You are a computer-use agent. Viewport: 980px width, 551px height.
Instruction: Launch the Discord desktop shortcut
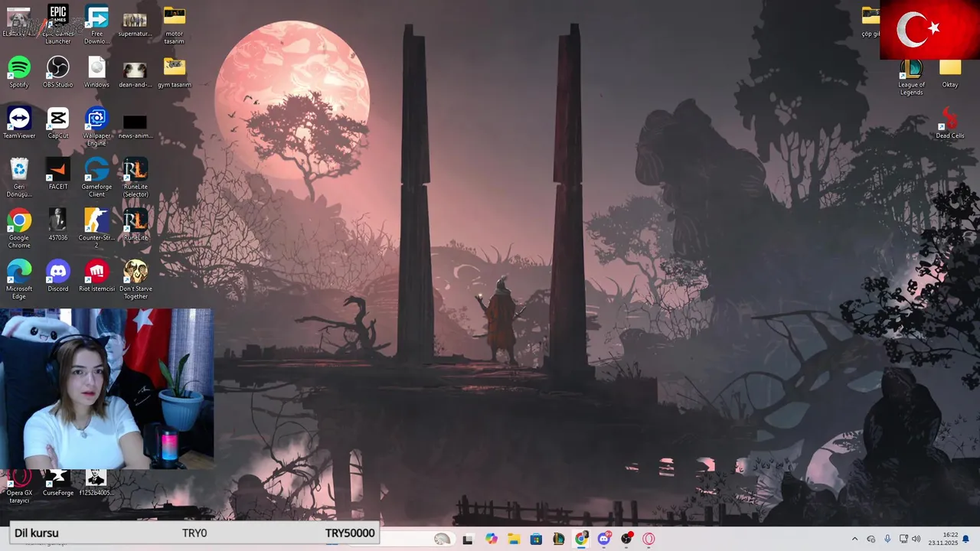point(57,276)
